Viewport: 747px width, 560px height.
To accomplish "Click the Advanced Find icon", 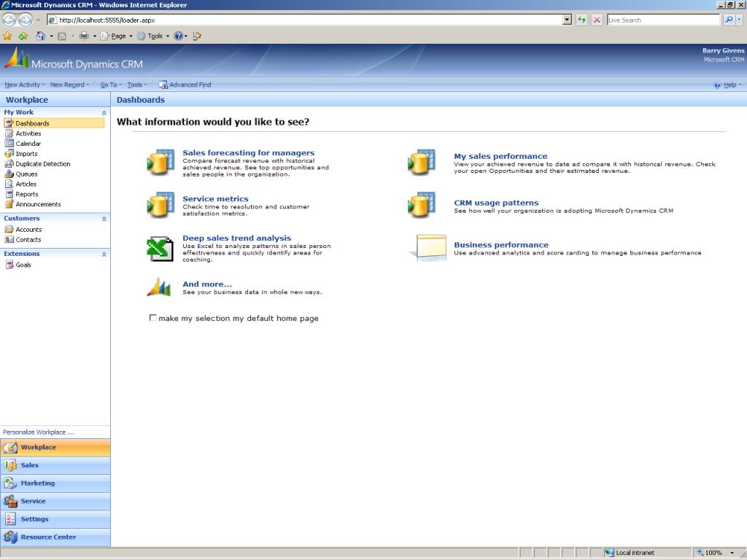I will pyautogui.click(x=163, y=85).
